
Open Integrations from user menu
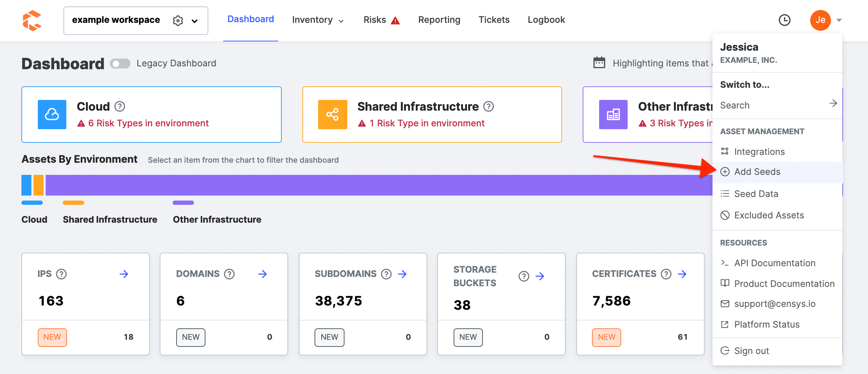[777, 152]
